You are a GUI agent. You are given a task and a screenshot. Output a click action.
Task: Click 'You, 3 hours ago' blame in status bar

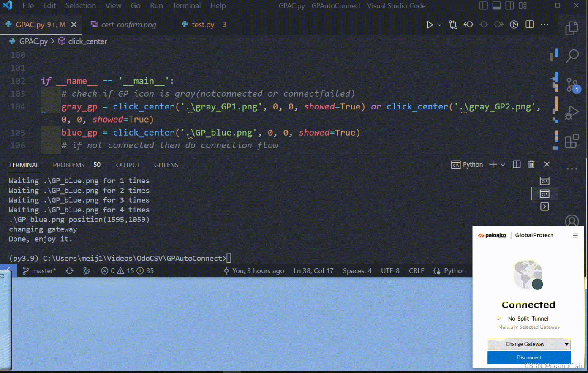click(x=254, y=271)
